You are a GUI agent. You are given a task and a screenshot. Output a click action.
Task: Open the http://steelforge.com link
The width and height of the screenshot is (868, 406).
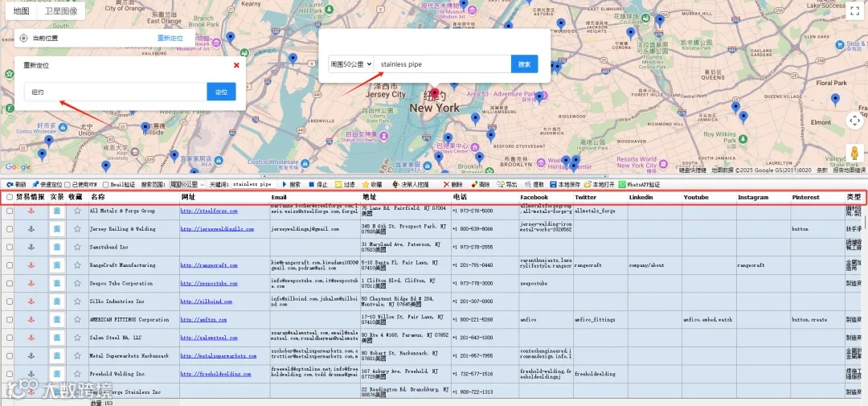tap(209, 211)
